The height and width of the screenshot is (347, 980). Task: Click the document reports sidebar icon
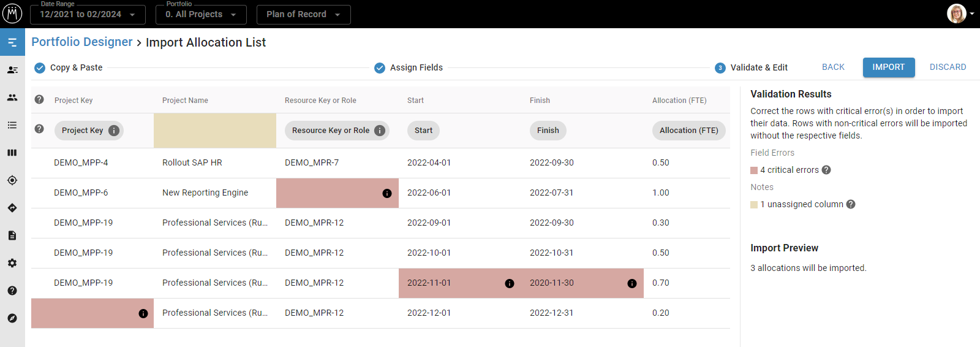[x=12, y=235]
